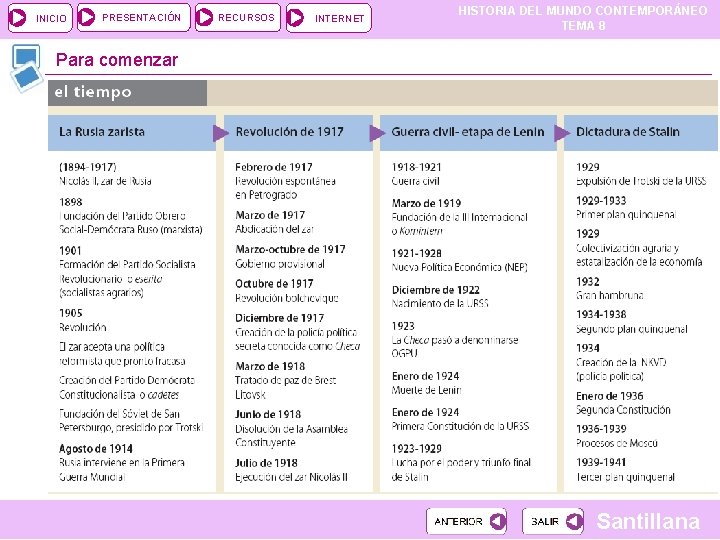The height and width of the screenshot is (540, 720).
Task: Click the play arrow icon on PRESENTACIÓN
Action: [86, 17]
